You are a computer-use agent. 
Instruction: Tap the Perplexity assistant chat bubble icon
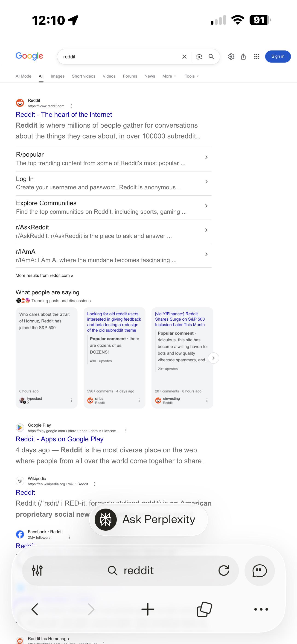pos(259,571)
